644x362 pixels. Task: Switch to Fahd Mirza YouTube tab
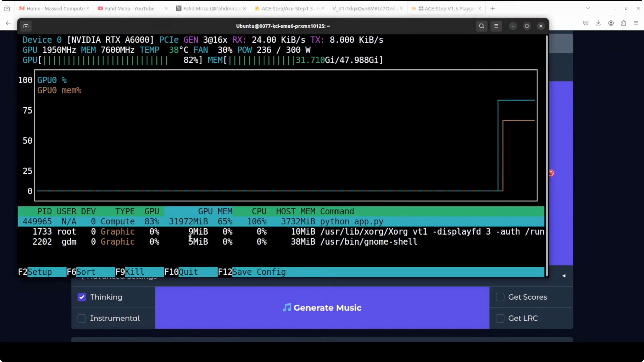point(129,9)
